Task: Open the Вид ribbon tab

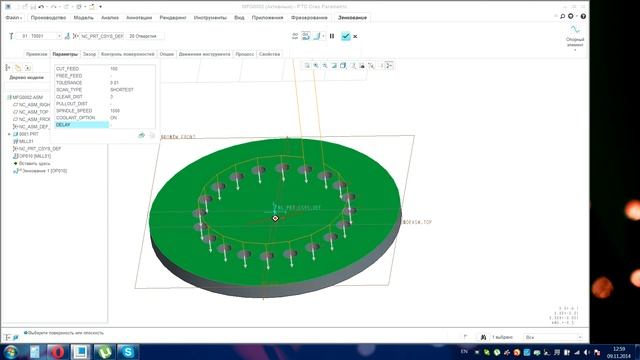Action: coord(239,18)
